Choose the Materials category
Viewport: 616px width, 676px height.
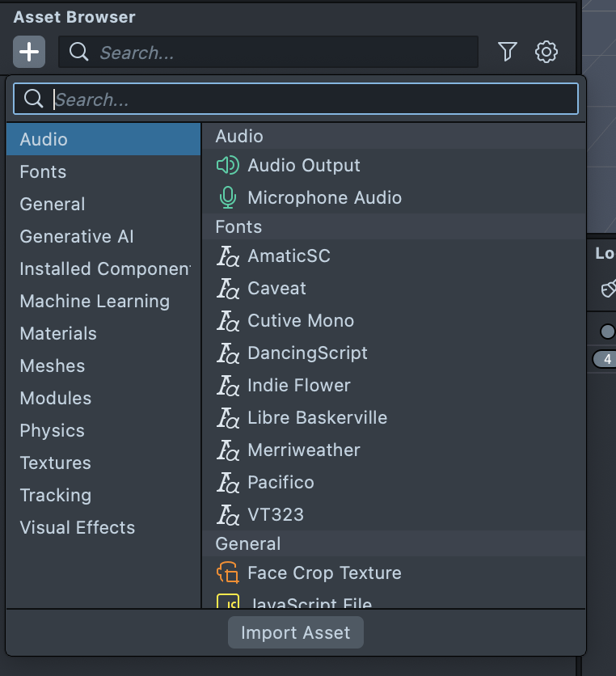tap(58, 334)
